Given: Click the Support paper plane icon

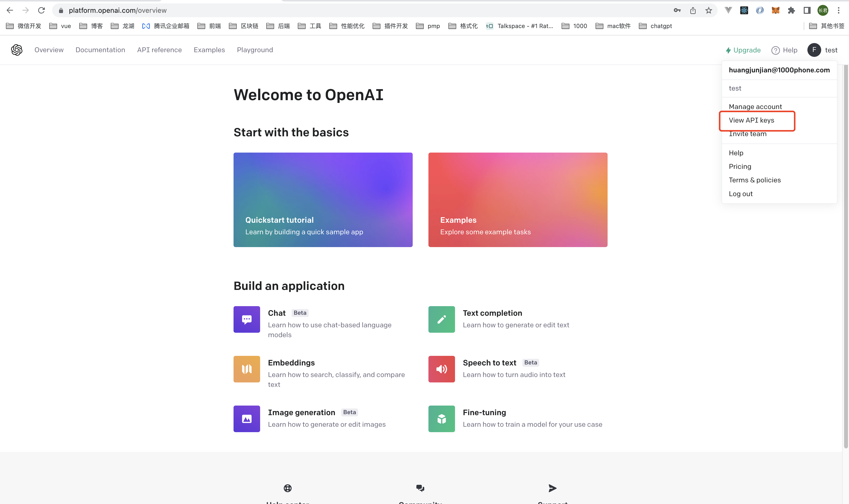Looking at the screenshot, I should pos(552,488).
